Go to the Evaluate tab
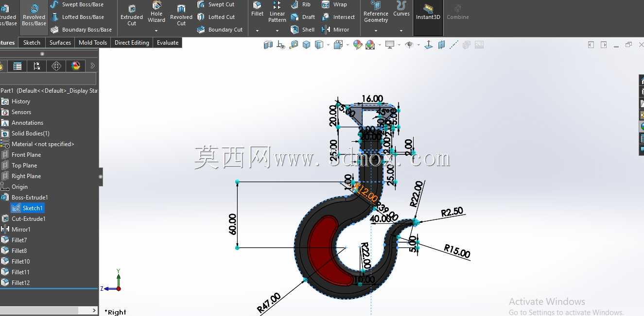 pos(168,43)
